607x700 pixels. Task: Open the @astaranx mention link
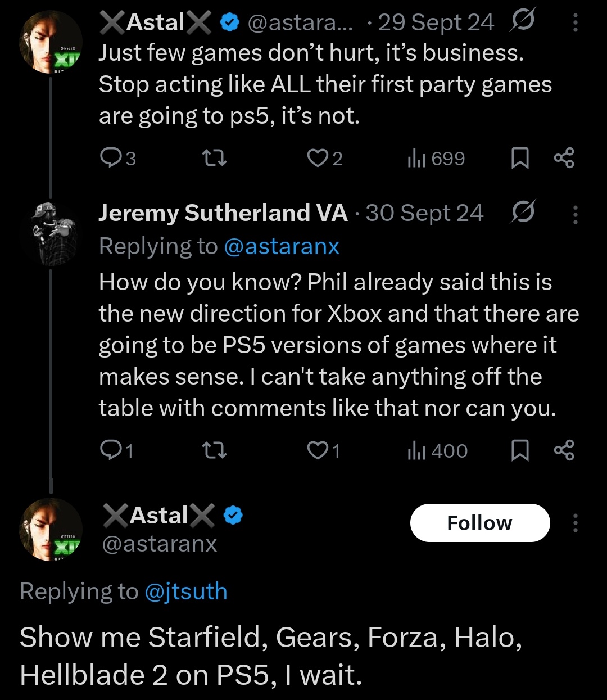pos(281,246)
